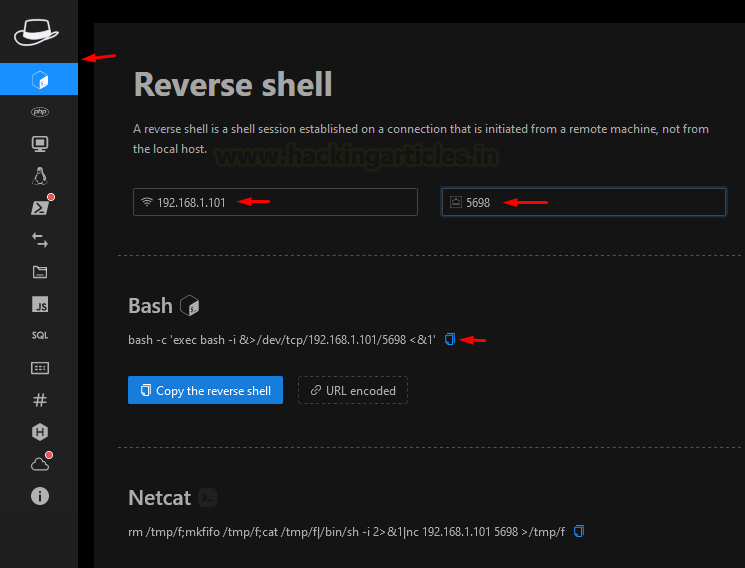The width and height of the screenshot is (745, 568).
Task: Copy the Bash one-liner via clipboard icon
Action: pyautogui.click(x=449, y=339)
